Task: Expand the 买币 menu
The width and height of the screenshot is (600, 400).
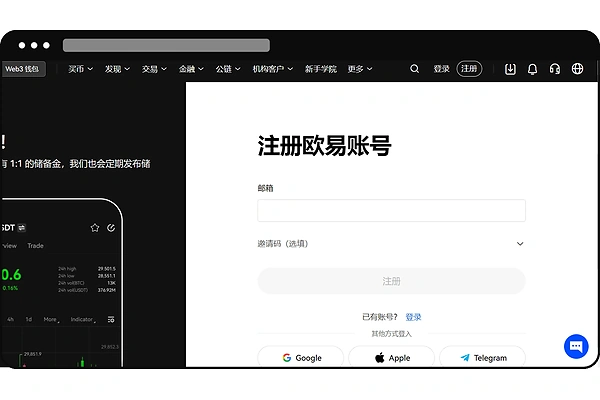Action: [x=80, y=69]
